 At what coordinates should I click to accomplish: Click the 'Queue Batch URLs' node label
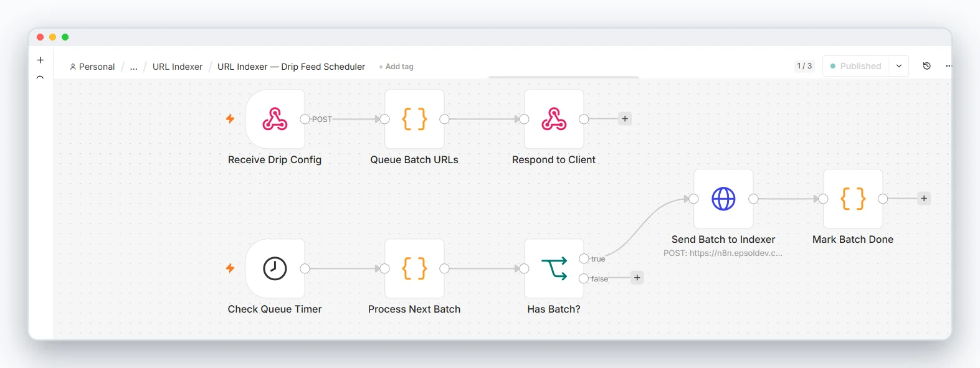click(x=414, y=159)
